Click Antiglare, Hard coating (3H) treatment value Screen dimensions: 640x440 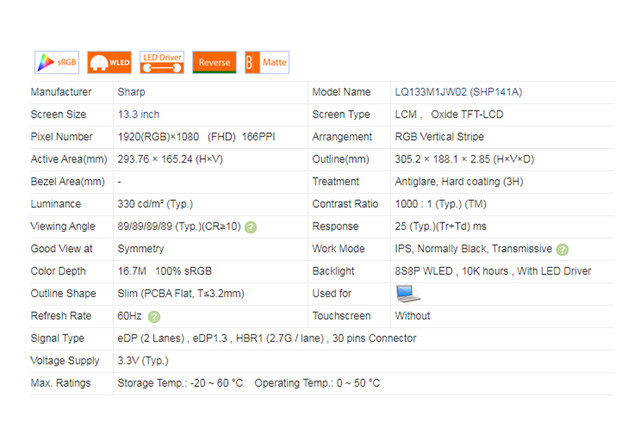click(459, 182)
